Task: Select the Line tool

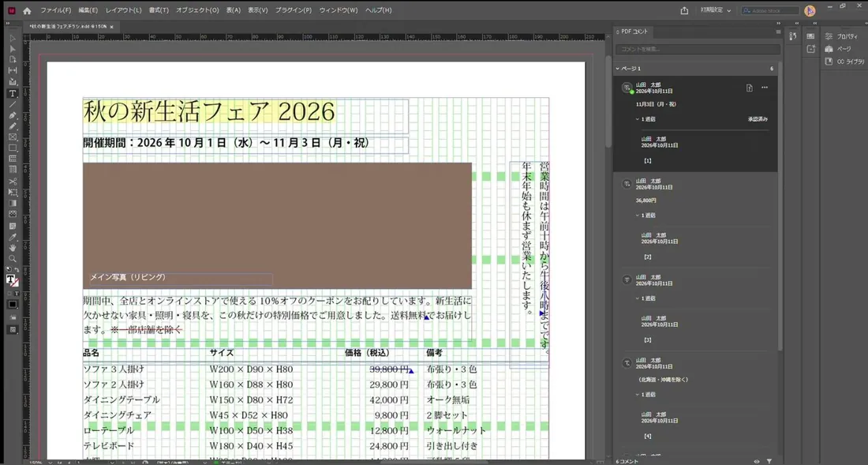Action: [x=13, y=104]
